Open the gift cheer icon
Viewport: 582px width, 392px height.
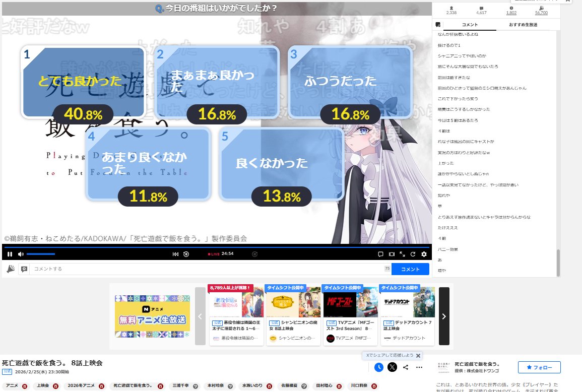click(x=11, y=269)
